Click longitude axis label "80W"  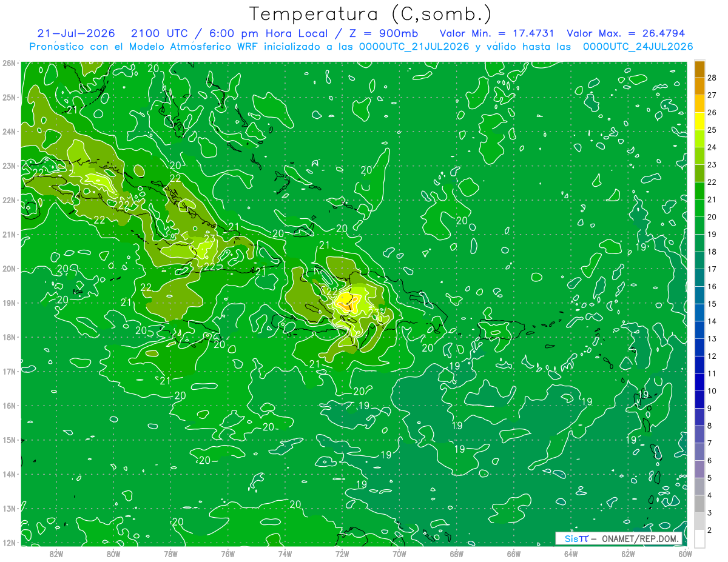tap(113, 553)
